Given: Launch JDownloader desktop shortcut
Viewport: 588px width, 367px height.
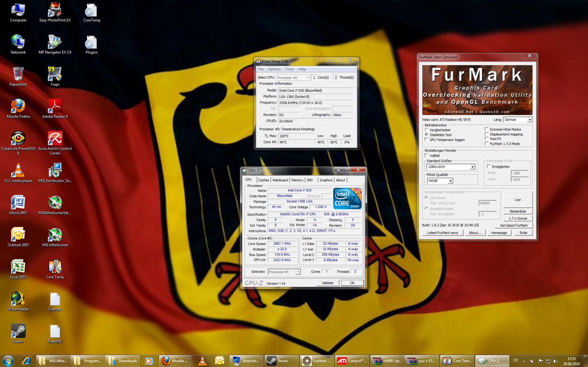Looking at the screenshot, I should pos(18,302).
